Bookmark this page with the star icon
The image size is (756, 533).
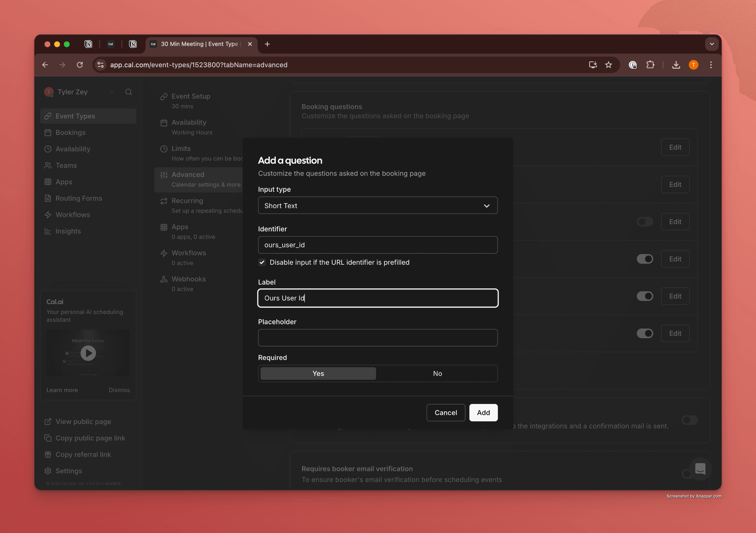click(x=609, y=65)
